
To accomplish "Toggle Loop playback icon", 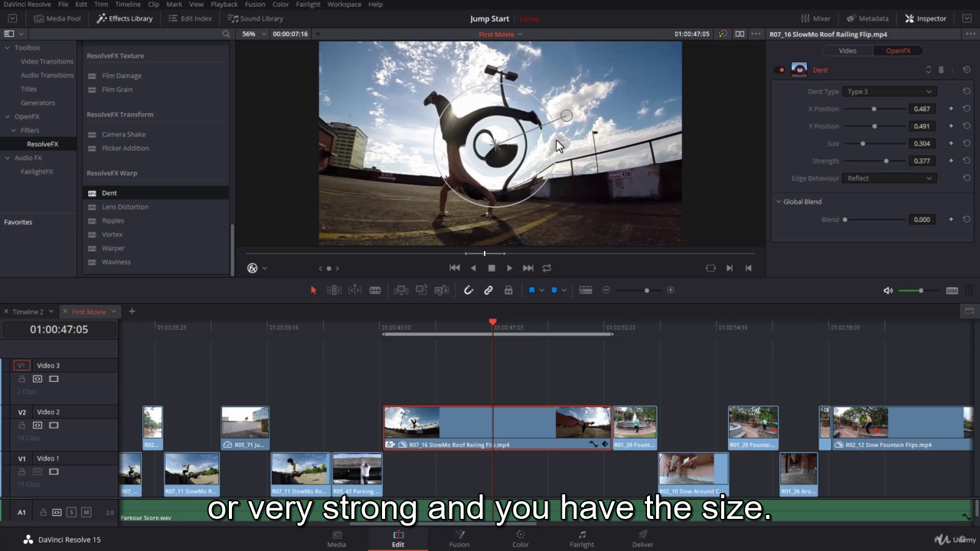I will coord(547,268).
